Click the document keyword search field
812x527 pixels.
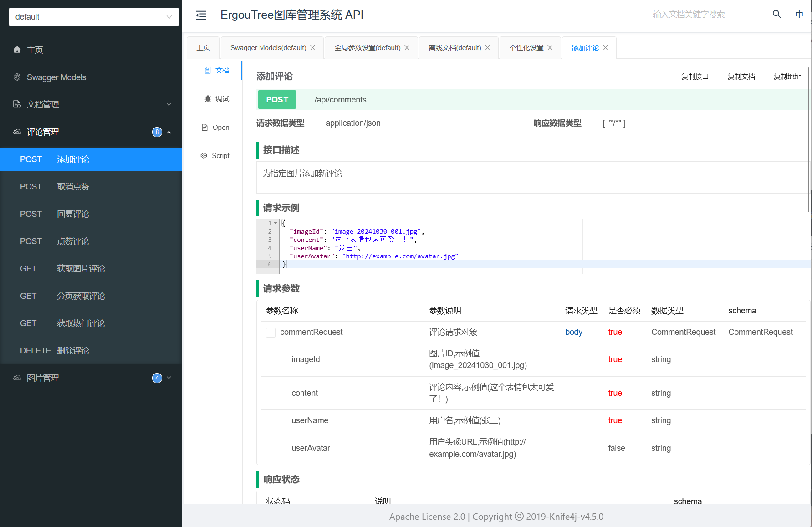pyautogui.click(x=710, y=15)
